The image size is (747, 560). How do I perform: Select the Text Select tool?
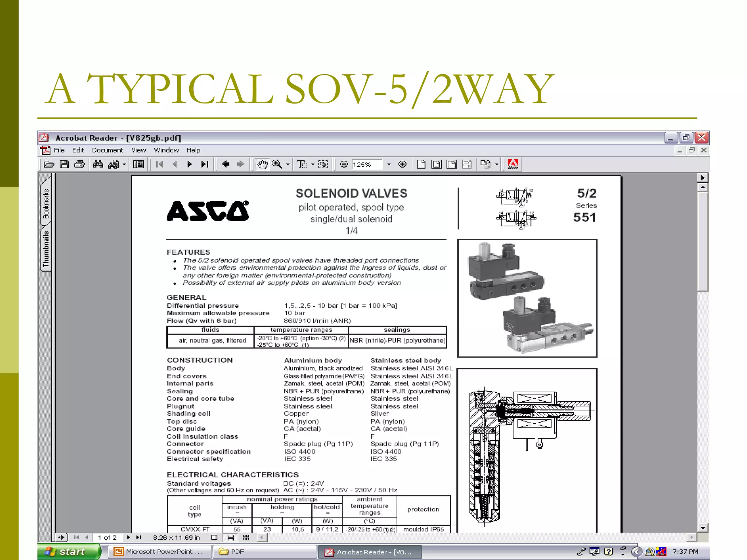(302, 164)
